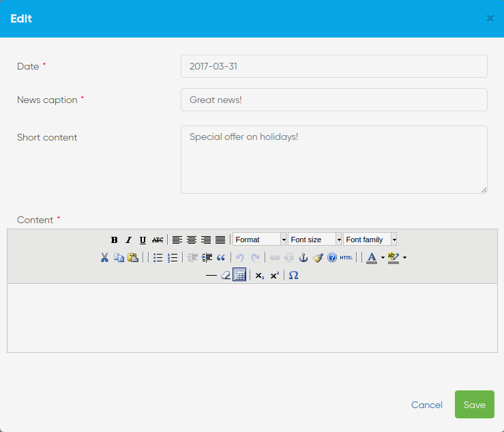504x432 pixels.
Task: Insert special character with omega icon
Action: [293, 275]
